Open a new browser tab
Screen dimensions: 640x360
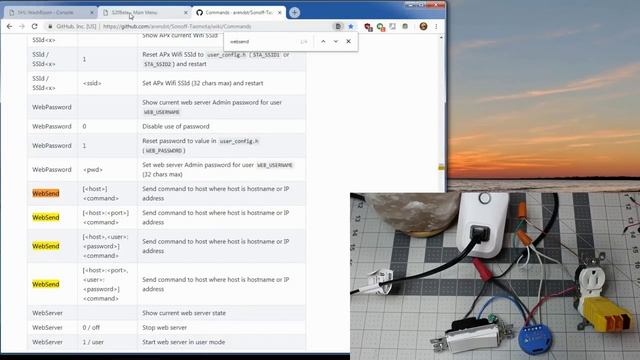pos(294,13)
